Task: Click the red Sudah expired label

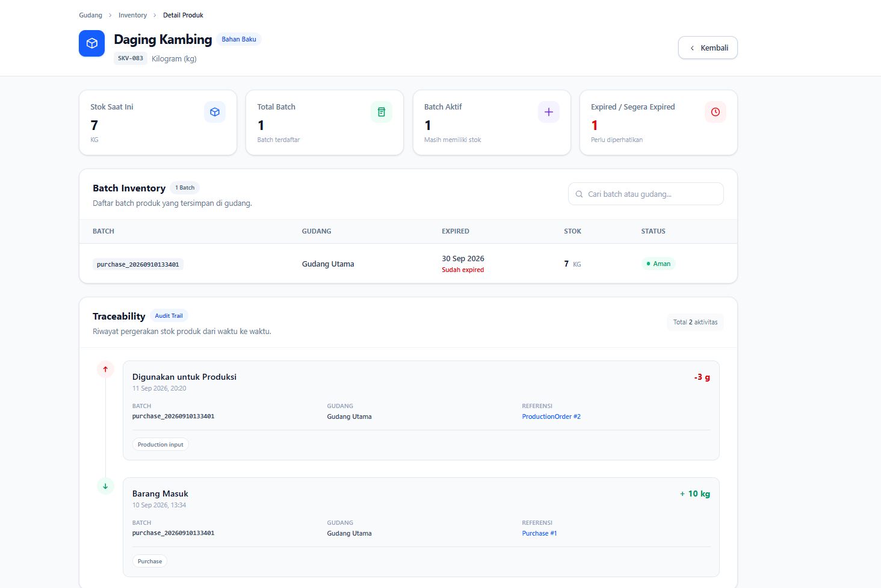Action: (463, 270)
